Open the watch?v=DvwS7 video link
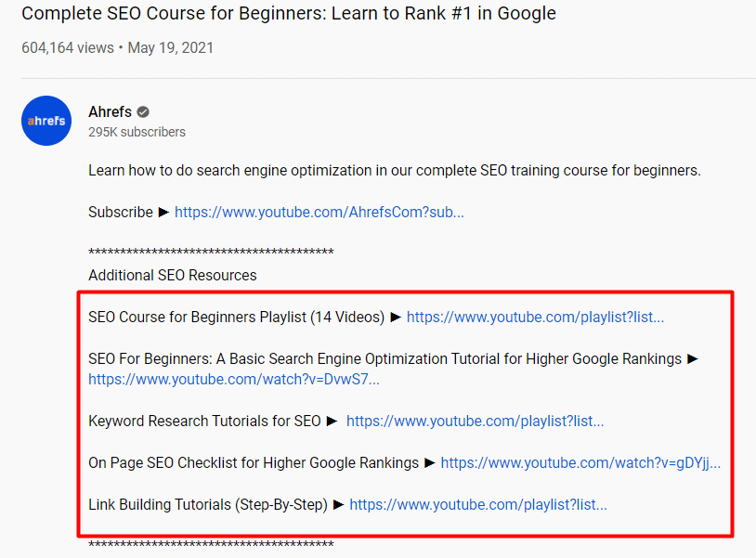 coord(234,379)
